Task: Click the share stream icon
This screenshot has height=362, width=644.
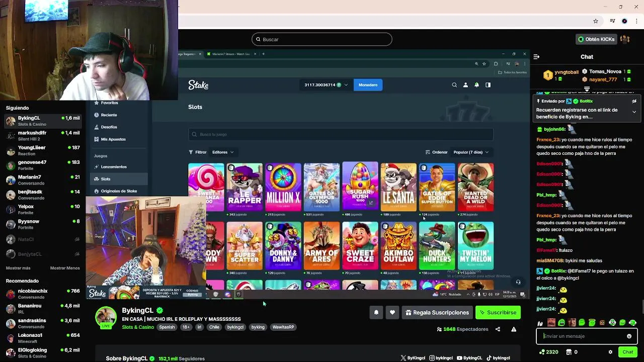Action: tap(498, 329)
